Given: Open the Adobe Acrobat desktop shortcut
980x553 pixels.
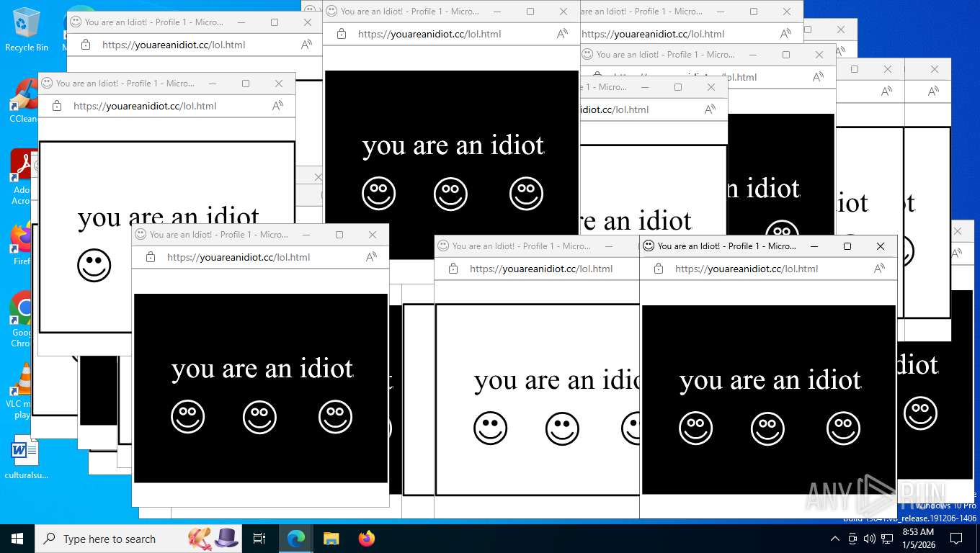Looking at the screenshot, I should click(22, 177).
